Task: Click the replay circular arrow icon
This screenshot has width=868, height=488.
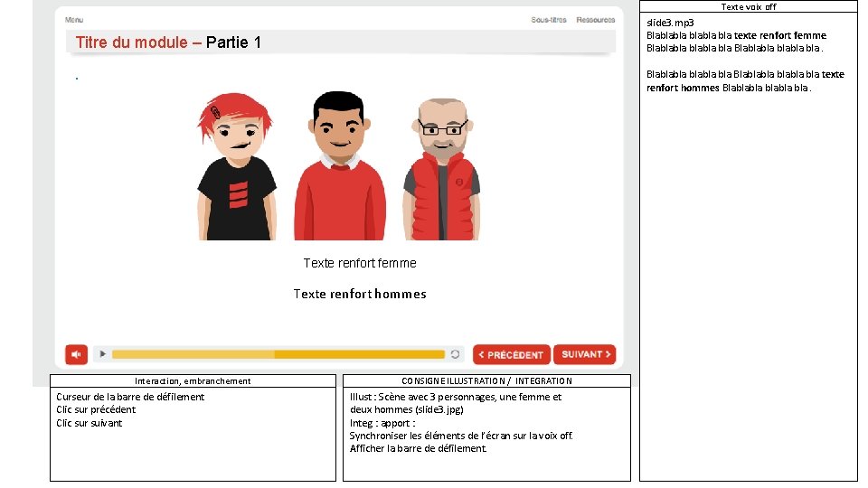Action: click(x=455, y=354)
